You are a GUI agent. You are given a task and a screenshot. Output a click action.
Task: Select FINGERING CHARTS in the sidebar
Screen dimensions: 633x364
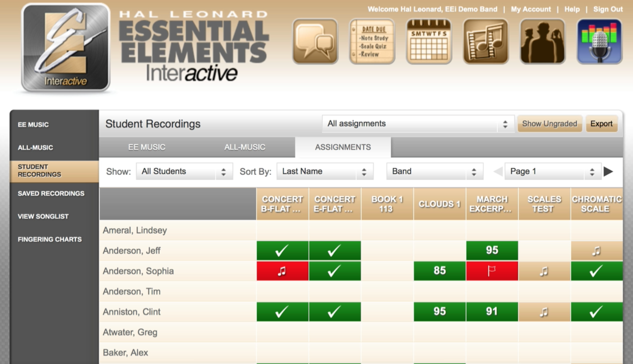(50, 239)
